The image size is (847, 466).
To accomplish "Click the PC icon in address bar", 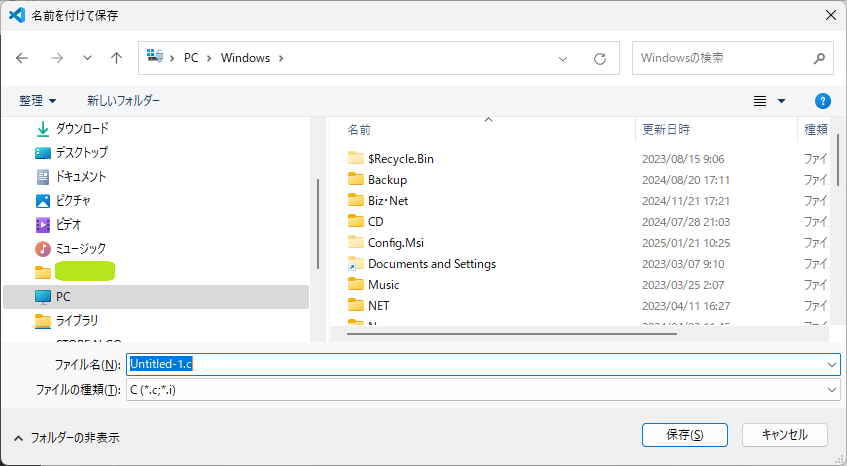I will 155,56.
